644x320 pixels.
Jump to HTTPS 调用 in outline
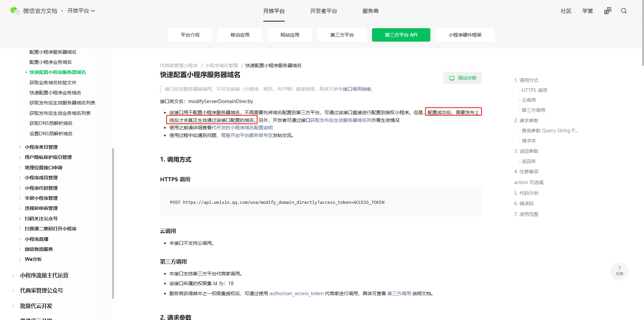click(x=534, y=90)
